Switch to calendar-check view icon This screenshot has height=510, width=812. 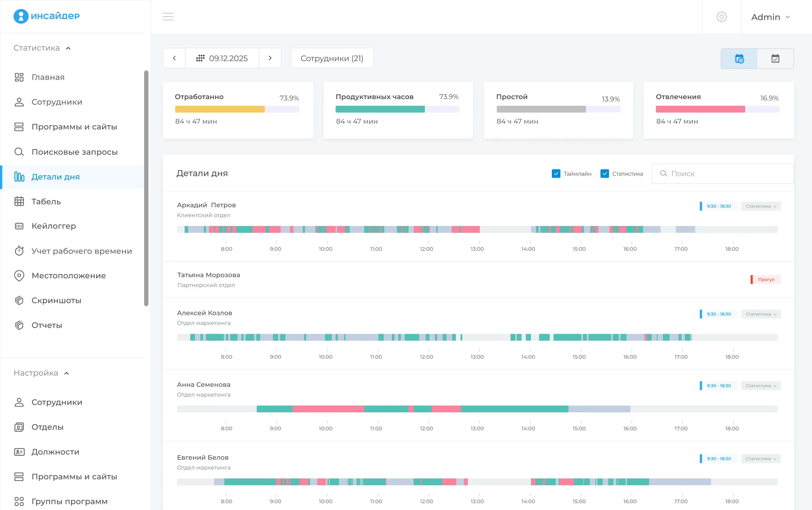coord(775,59)
